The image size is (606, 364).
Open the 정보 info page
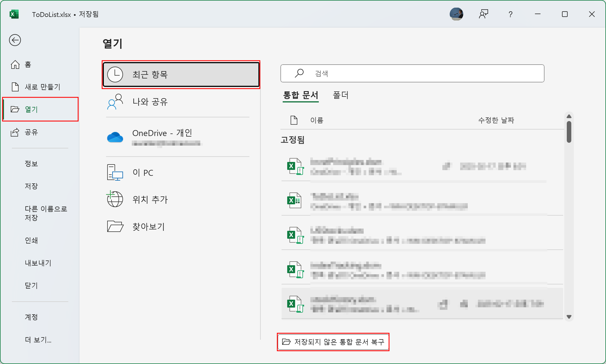pyautogui.click(x=31, y=164)
